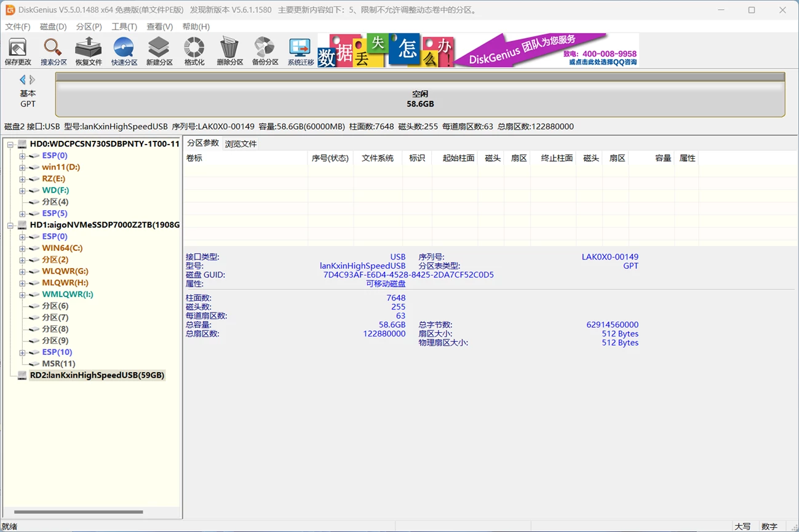Expand the WIN64(C:) partition node
The image size is (799, 532).
(22, 248)
